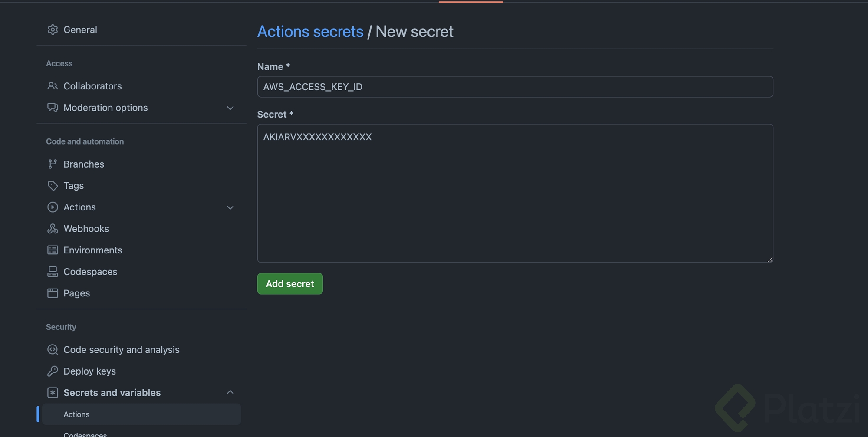Click the Branches git-branch icon
Viewport: 868px width, 437px height.
[53, 164]
